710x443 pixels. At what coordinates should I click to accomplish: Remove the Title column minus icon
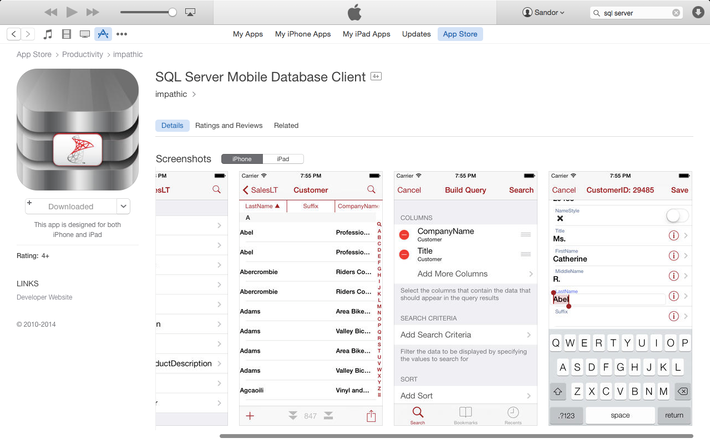[404, 255]
